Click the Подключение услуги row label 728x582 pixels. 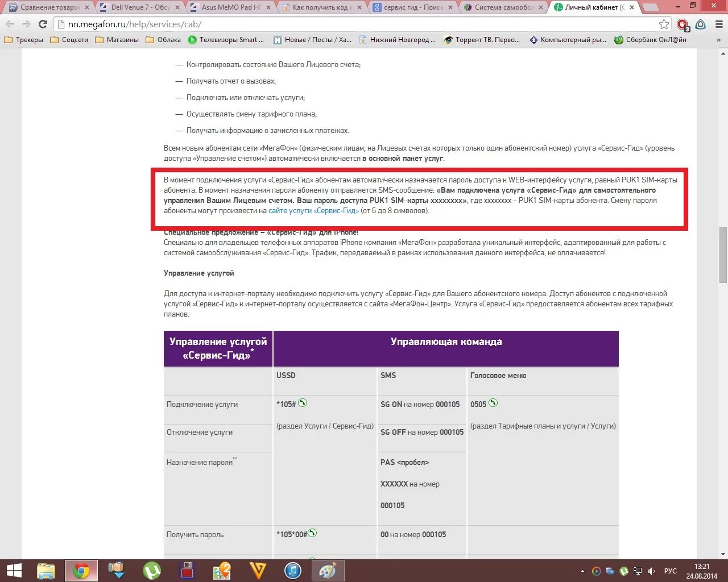[x=202, y=405]
